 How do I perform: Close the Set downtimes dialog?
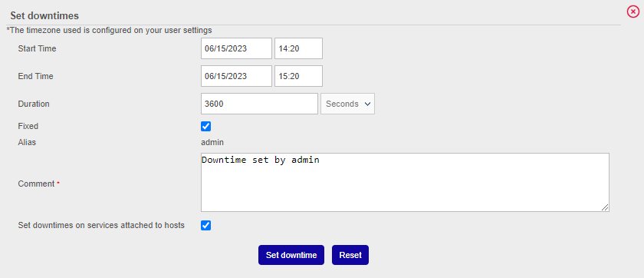point(633,12)
